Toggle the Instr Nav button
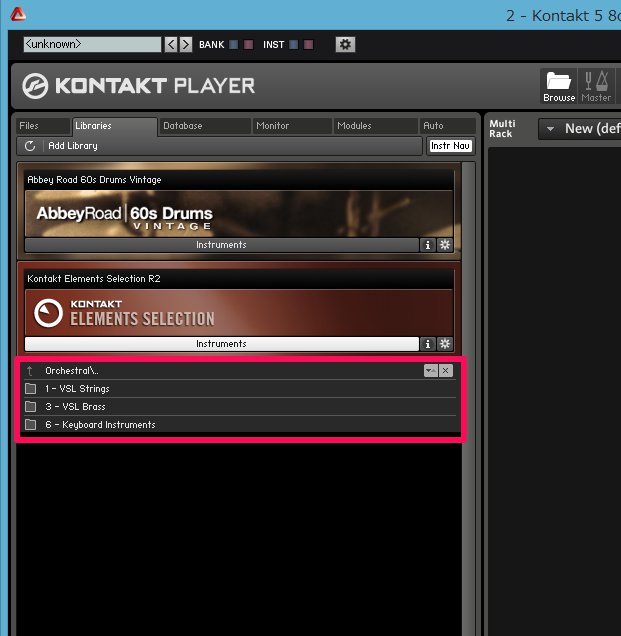Screen dimensions: 621x636 (x=450, y=146)
